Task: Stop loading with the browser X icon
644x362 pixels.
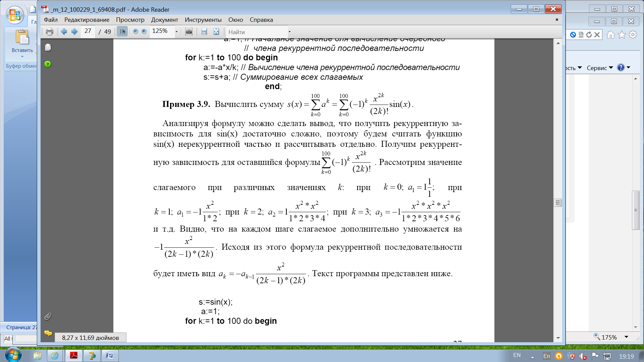Action: click(x=597, y=35)
